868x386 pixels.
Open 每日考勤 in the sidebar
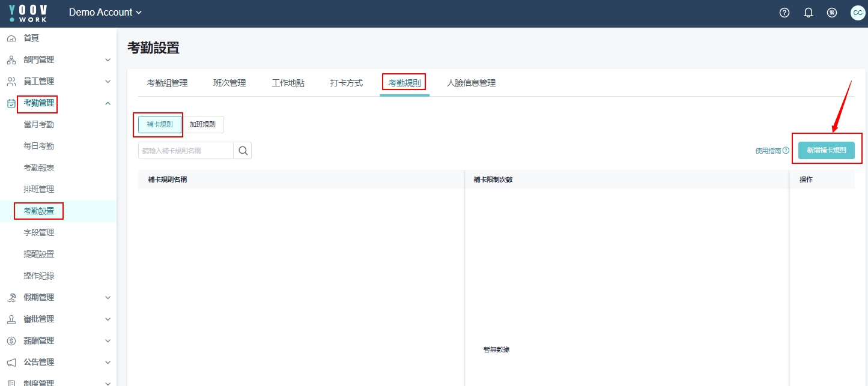coord(38,146)
